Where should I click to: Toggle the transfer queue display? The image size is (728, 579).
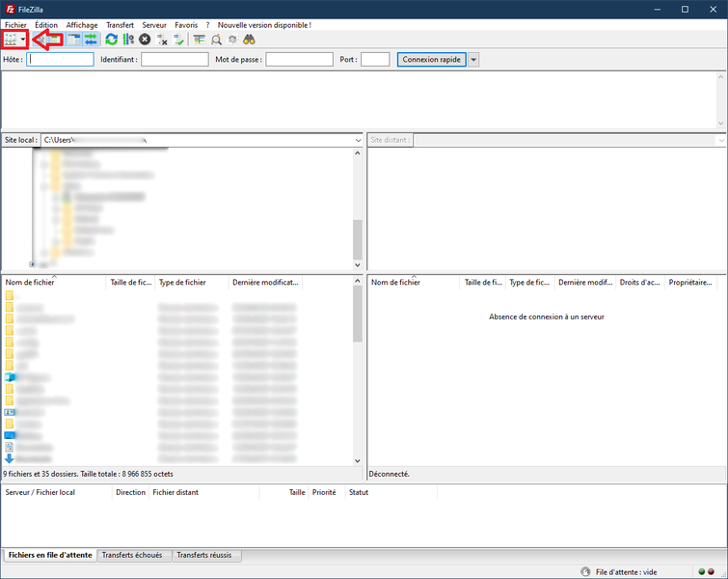pos(91,40)
